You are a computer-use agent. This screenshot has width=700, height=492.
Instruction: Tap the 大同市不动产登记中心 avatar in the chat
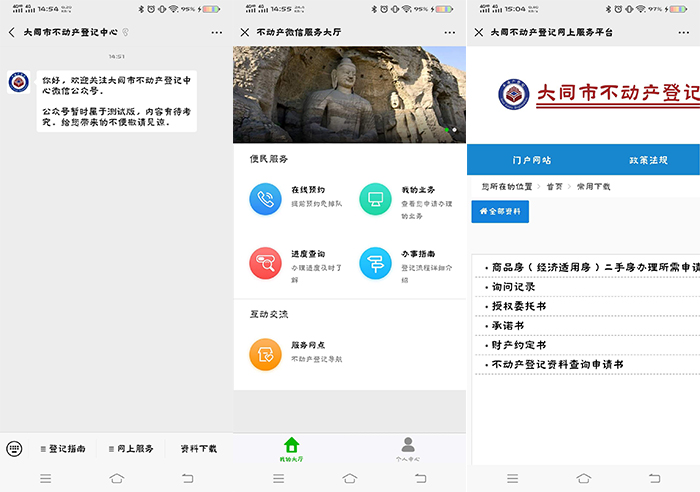click(x=17, y=83)
